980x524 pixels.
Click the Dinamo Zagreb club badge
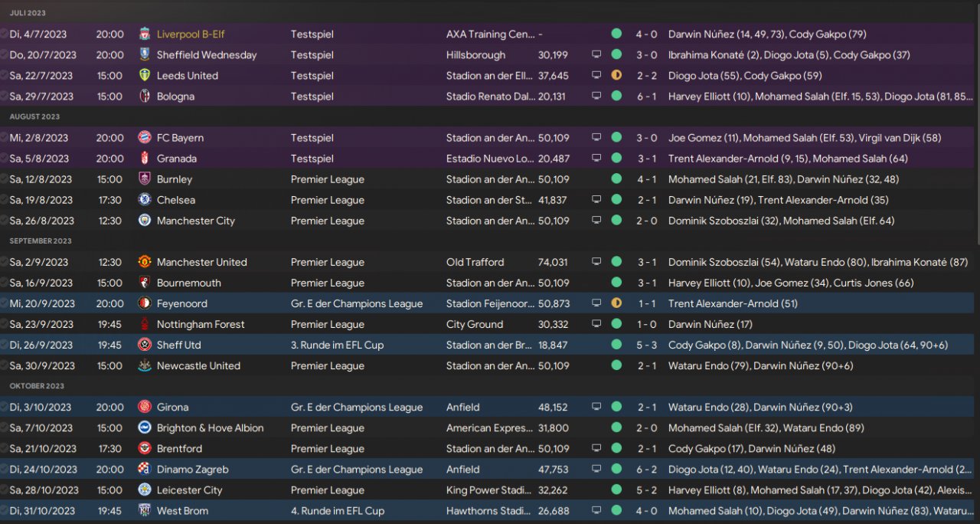tap(145, 469)
